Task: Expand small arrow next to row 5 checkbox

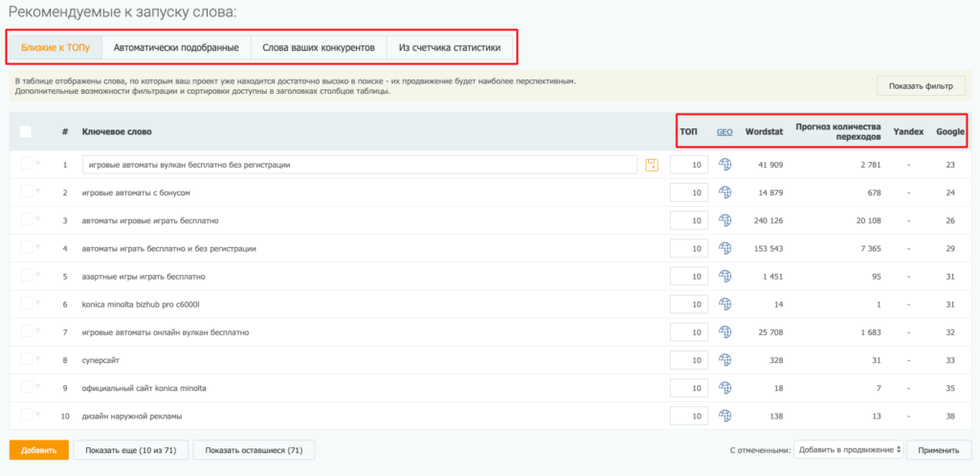Action: [37, 275]
